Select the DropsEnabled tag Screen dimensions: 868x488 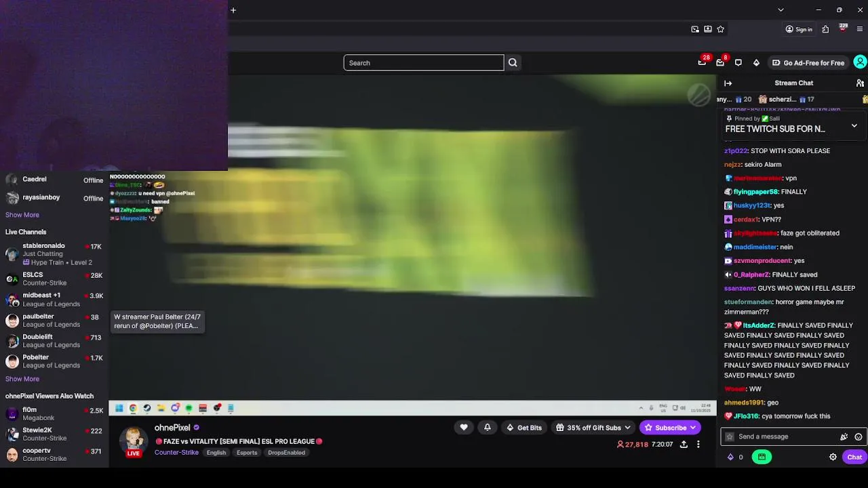286,453
